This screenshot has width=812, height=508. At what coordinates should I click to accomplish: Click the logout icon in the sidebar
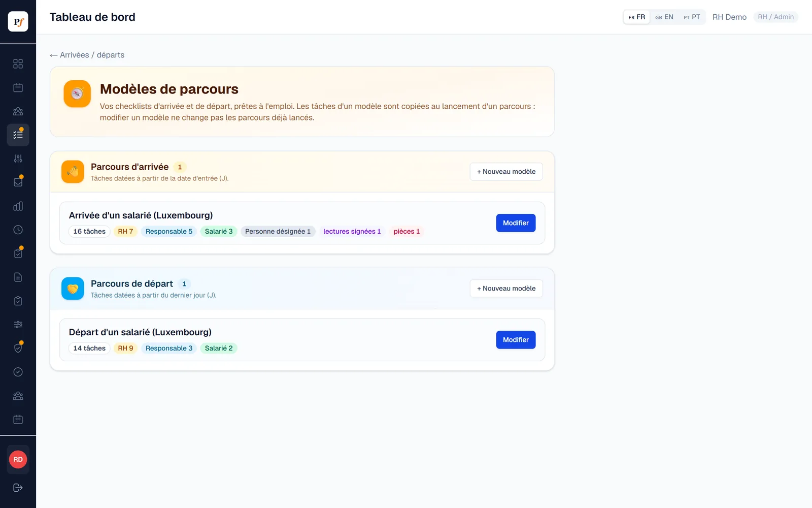point(18,488)
